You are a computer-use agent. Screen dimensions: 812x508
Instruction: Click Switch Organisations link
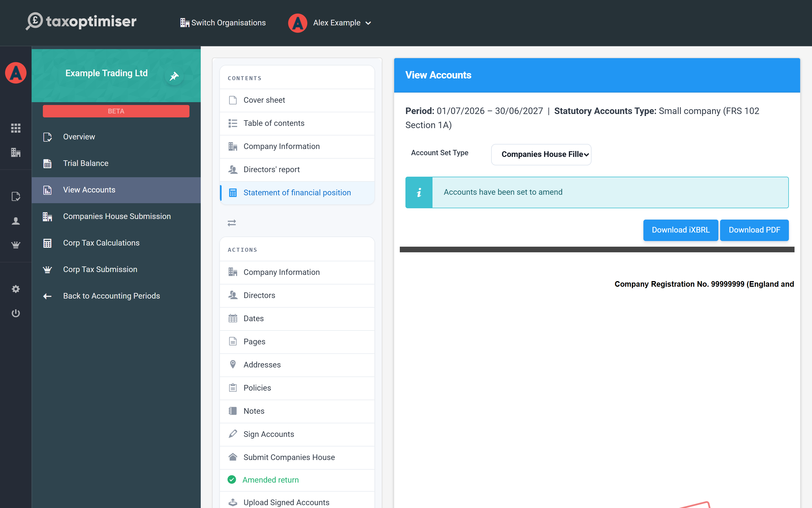(223, 23)
